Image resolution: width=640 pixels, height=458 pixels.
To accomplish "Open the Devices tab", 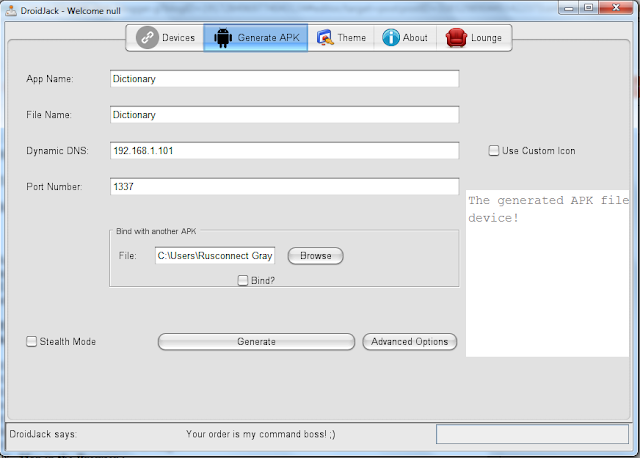I will [x=165, y=38].
